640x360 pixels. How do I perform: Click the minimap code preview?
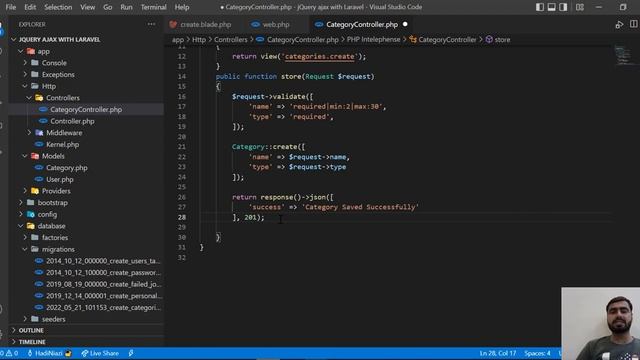point(624,55)
